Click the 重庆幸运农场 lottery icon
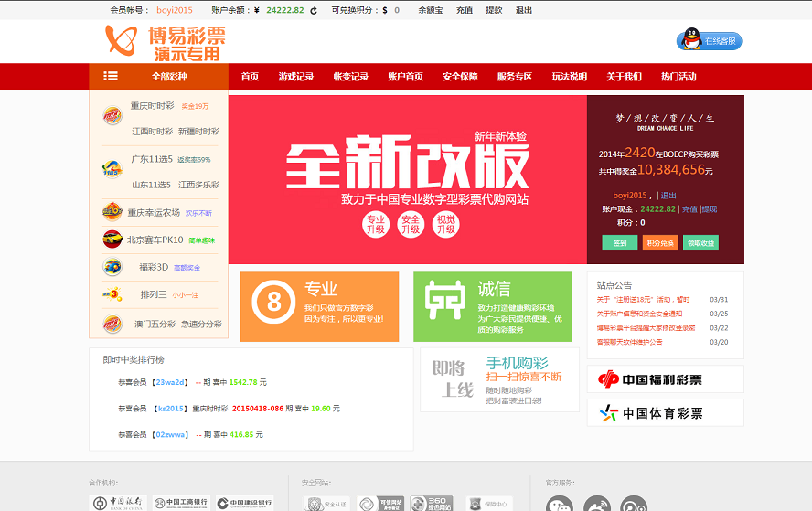Viewport: 812px width, 511px height. click(x=112, y=212)
